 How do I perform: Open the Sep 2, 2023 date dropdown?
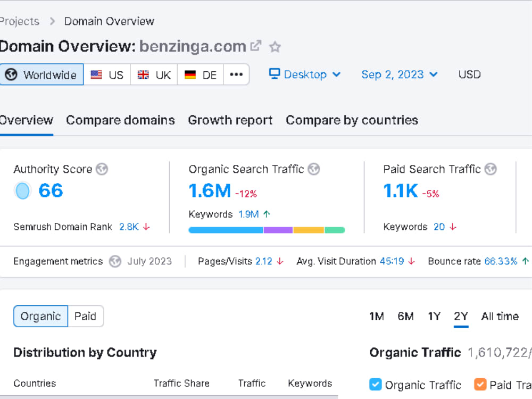(400, 74)
